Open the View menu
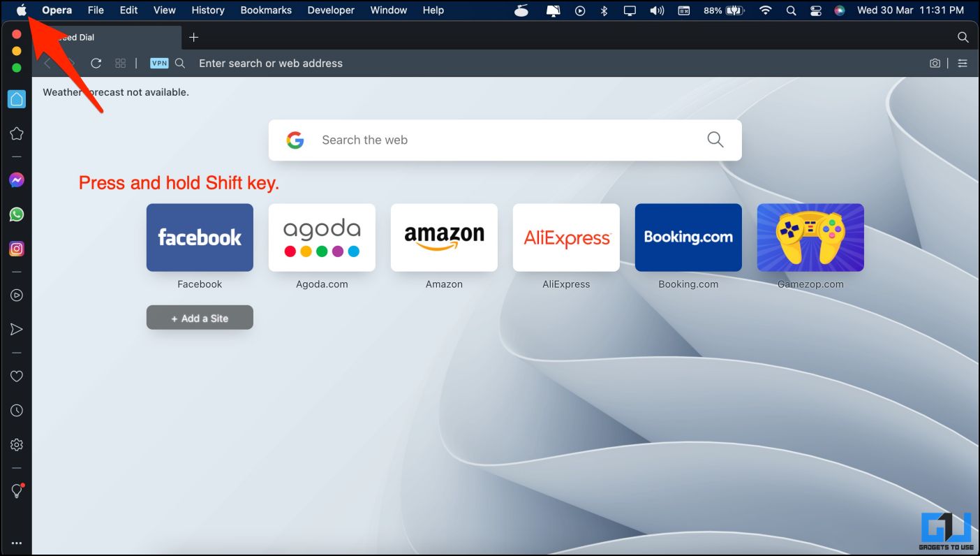The height and width of the screenshot is (556, 980). [x=165, y=10]
